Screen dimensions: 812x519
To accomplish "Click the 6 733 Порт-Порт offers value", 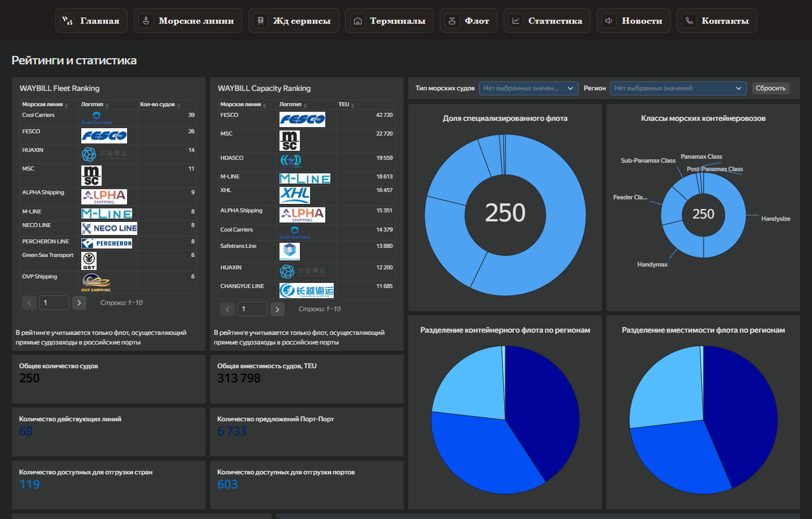I will (232, 431).
